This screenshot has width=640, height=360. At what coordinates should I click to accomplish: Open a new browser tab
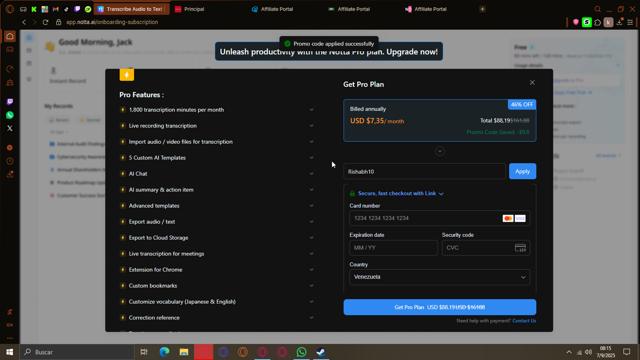pos(482,9)
